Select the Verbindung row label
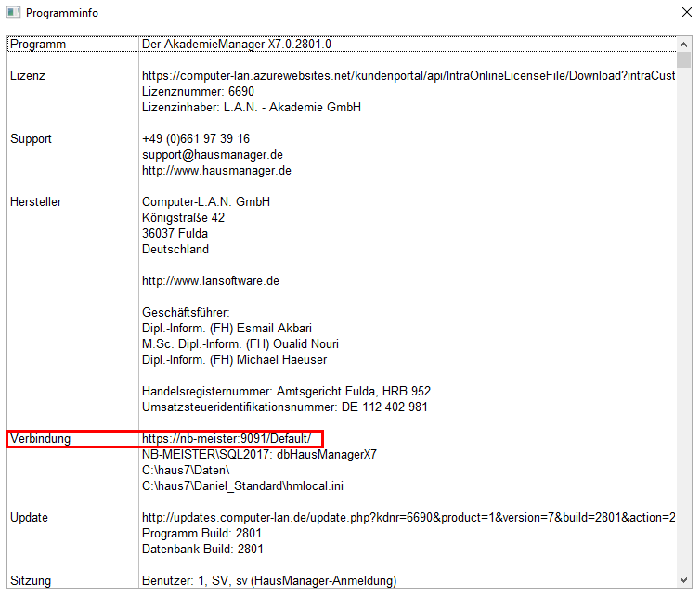Viewport: 700px width, 595px height. pos(40,438)
